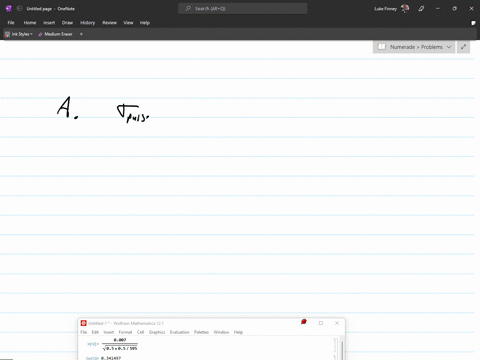Click the Mathematica app icon in title bar
The height and width of the screenshot is (360, 480).
click(84, 323)
